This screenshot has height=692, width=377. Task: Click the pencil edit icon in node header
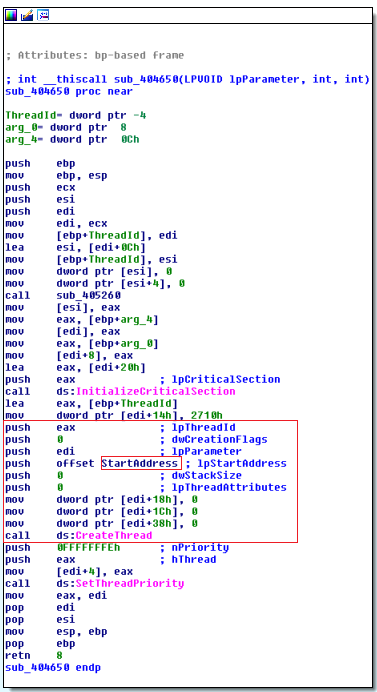click(x=26, y=16)
